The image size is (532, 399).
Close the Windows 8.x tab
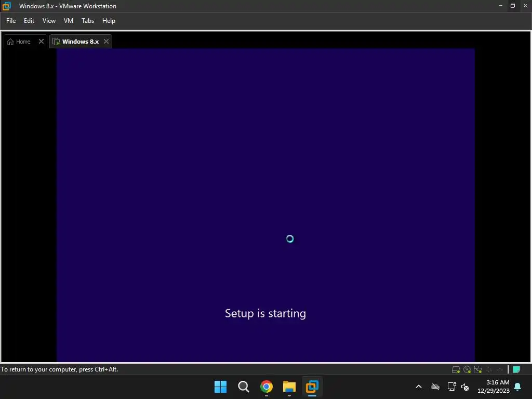(x=106, y=41)
